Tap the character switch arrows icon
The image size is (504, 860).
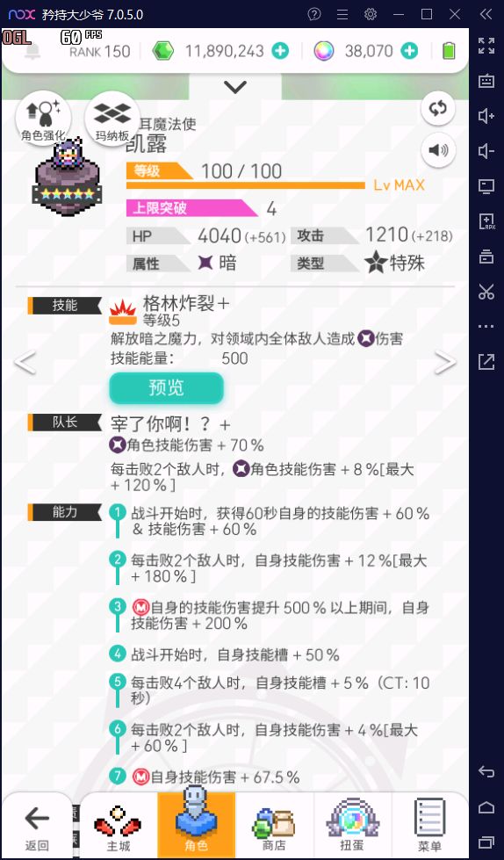pyautogui.click(x=437, y=108)
